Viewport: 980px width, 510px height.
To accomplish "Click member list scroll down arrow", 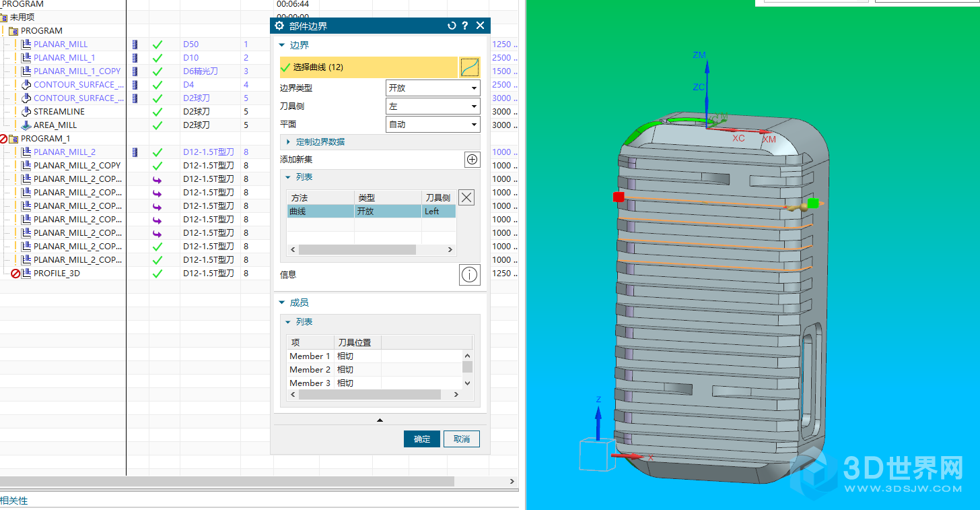I will 467,383.
